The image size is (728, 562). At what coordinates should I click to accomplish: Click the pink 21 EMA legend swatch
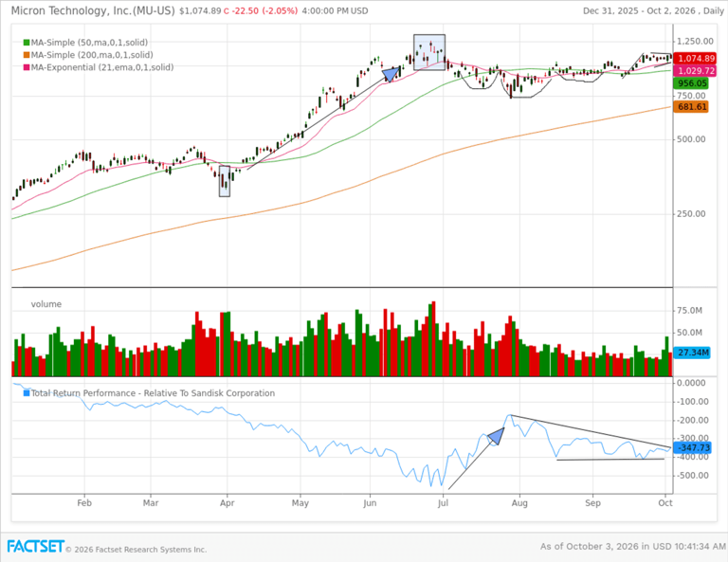point(27,67)
